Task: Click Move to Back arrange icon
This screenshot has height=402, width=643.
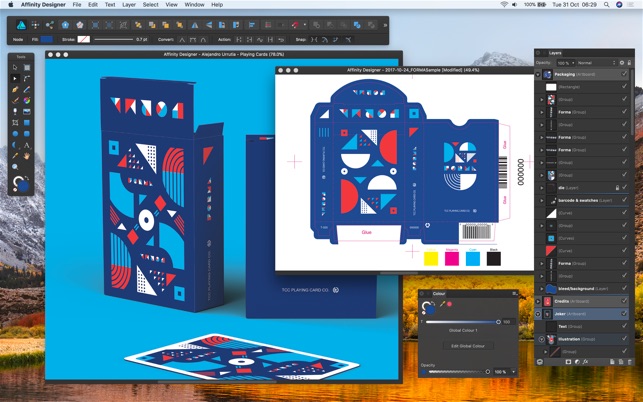Action: pos(138,25)
